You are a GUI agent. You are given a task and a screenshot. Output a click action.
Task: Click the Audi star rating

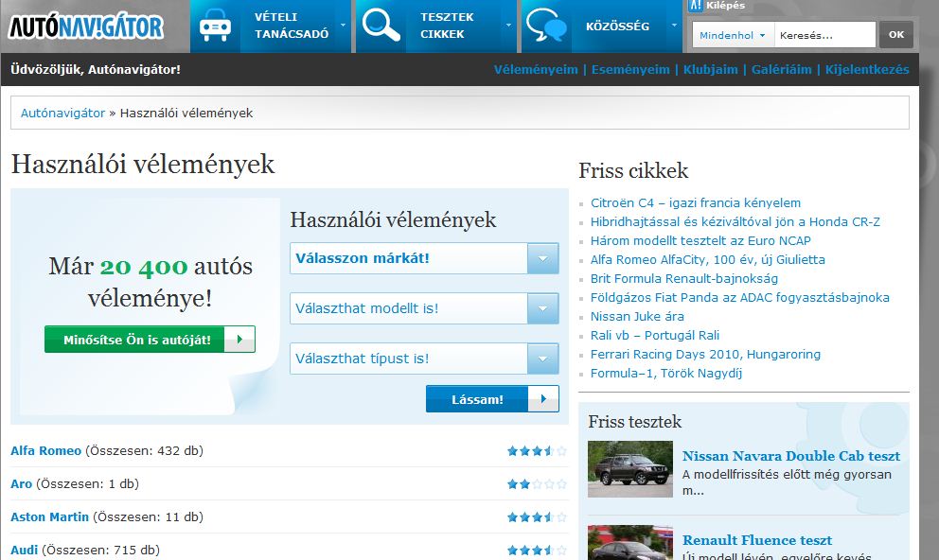tap(536, 550)
